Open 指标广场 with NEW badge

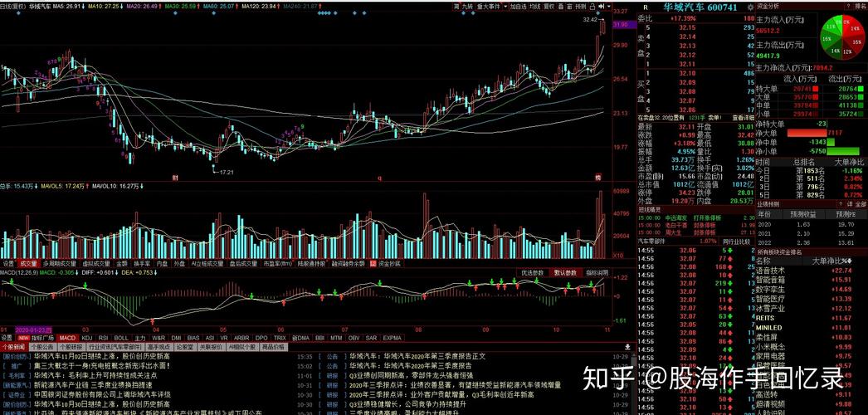coord(36,338)
